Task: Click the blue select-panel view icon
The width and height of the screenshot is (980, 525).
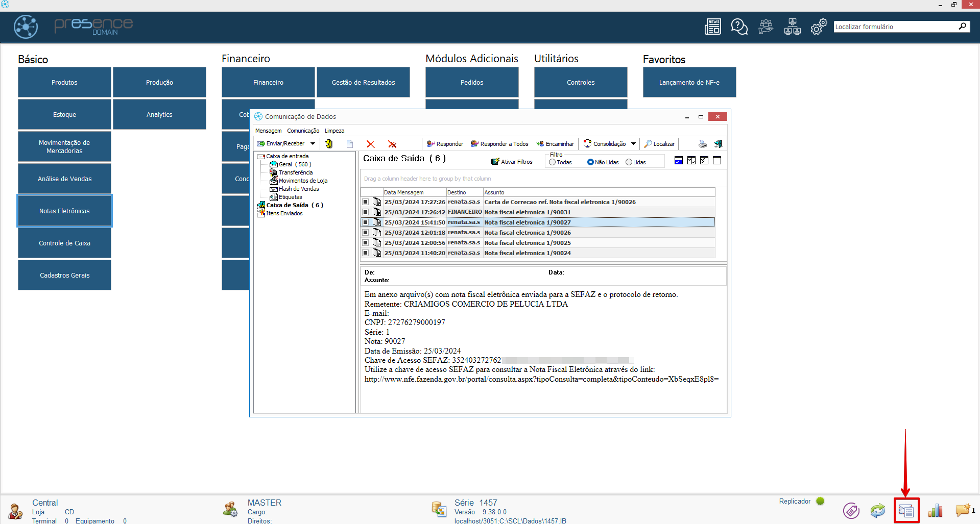Action: (679, 161)
